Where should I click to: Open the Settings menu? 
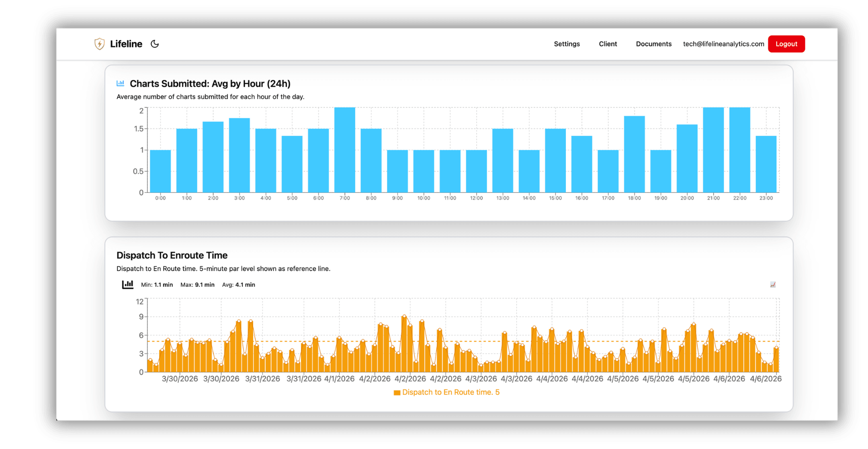click(567, 44)
